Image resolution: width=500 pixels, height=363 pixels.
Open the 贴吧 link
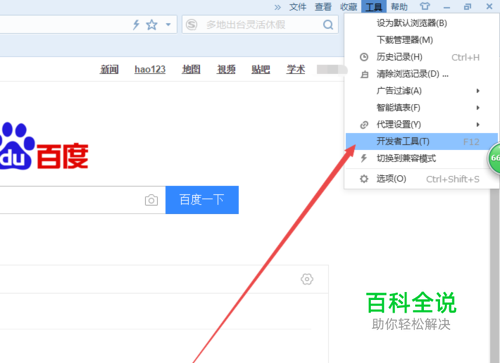tap(261, 69)
